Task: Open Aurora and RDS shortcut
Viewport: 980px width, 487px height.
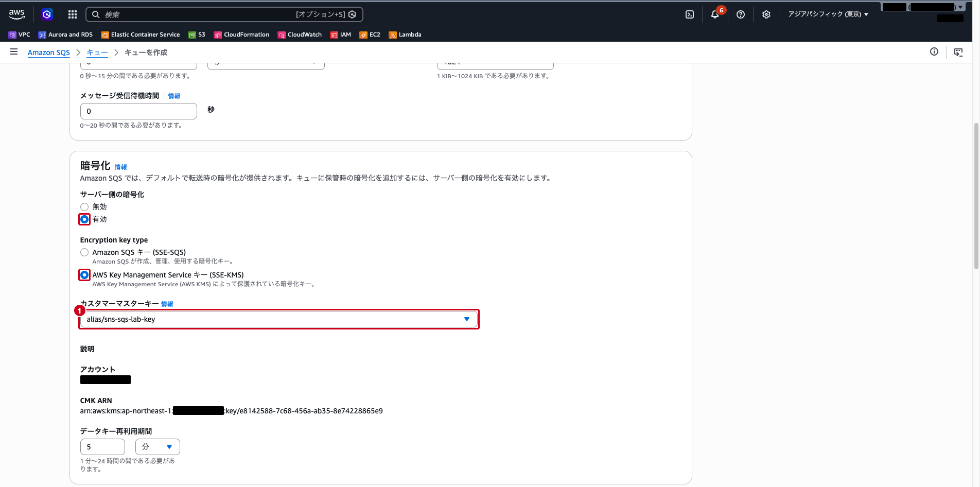Action: click(x=65, y=34)
